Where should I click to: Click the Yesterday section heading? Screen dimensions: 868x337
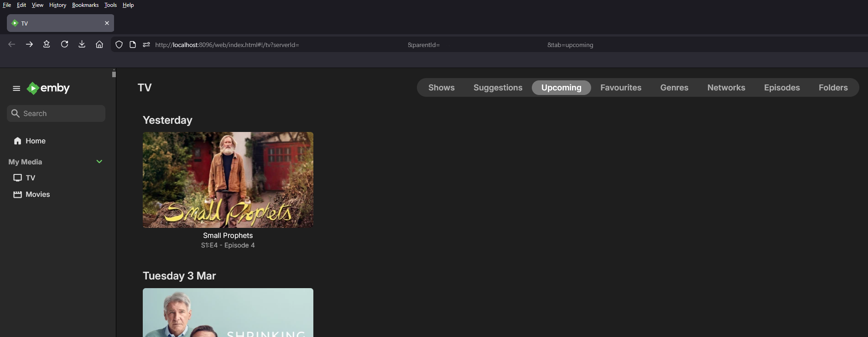click(167, 120)
